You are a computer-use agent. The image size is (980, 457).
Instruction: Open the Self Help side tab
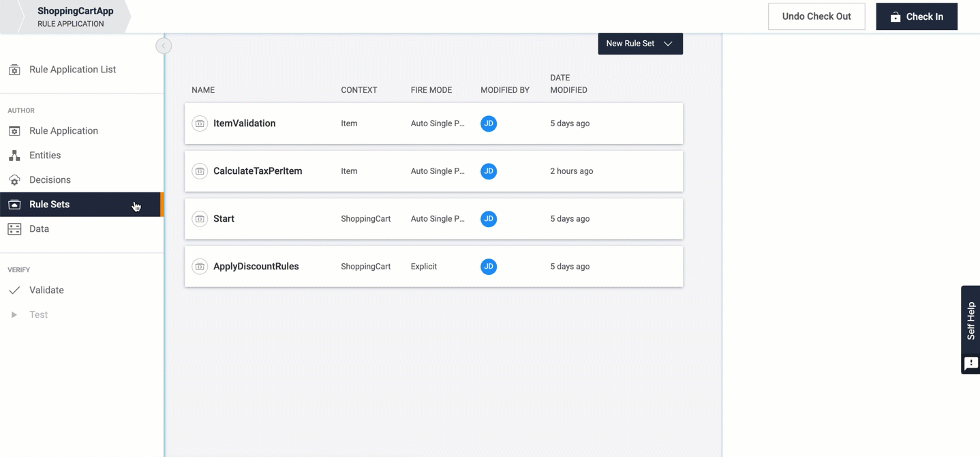[x=970, y=329]
